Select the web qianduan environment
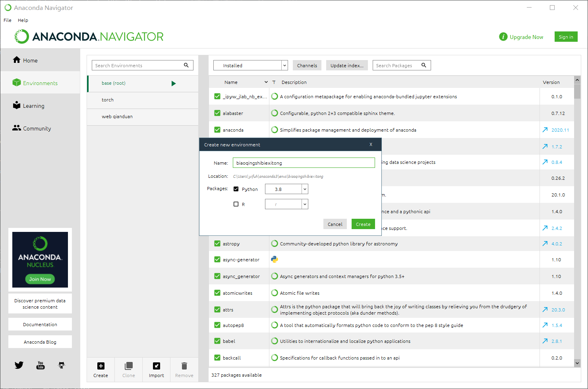Viewport: 588px width, 389px height. [x=143, y=117]
